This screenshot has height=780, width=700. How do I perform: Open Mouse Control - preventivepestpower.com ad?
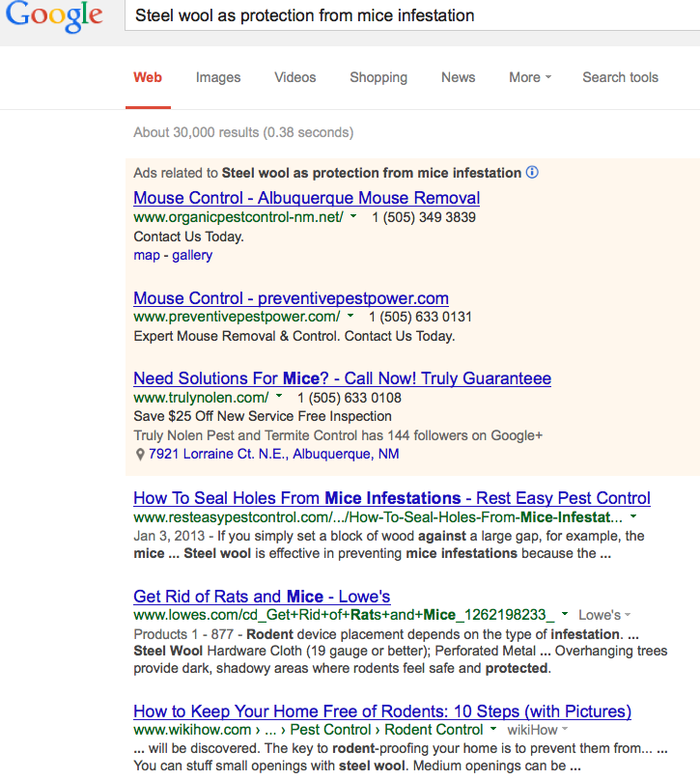click(291, 298)
